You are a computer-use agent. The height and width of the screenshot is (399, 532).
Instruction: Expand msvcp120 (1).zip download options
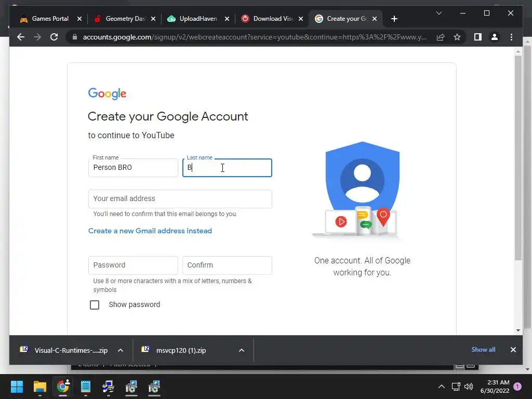click(x=242, y=350)
